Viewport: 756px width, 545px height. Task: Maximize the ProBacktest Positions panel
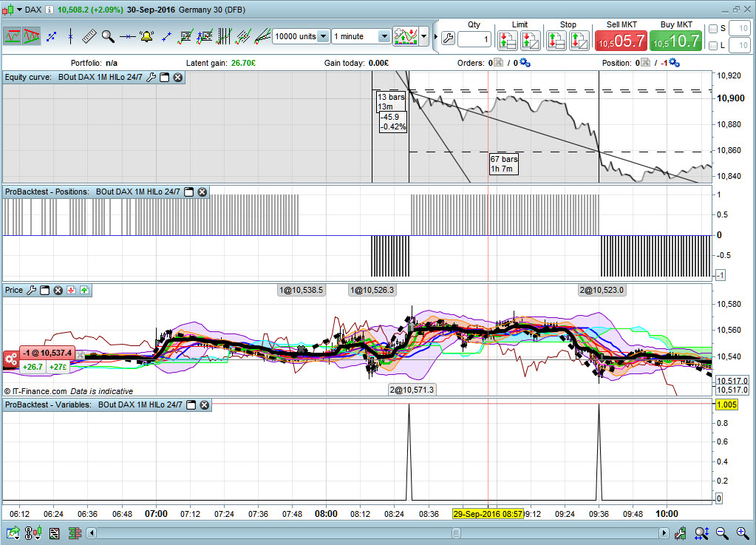(x=189, y=192)
